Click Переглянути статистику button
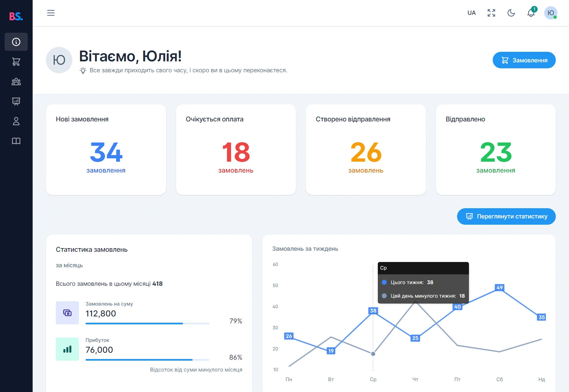This screenshot has width=569, height=392. coord(506,216)
